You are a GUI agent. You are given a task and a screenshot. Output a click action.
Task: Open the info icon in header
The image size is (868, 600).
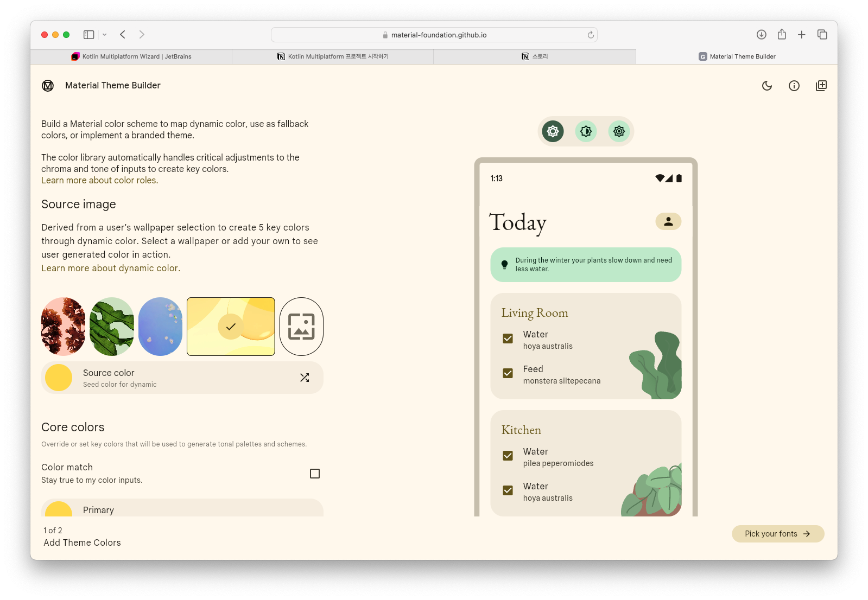(x=794, y=86)
